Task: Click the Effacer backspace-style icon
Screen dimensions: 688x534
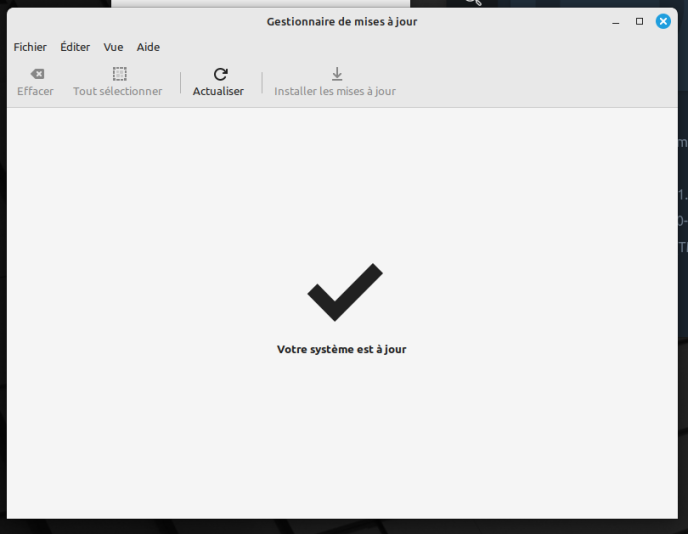Action: click(x=36, y=74)
